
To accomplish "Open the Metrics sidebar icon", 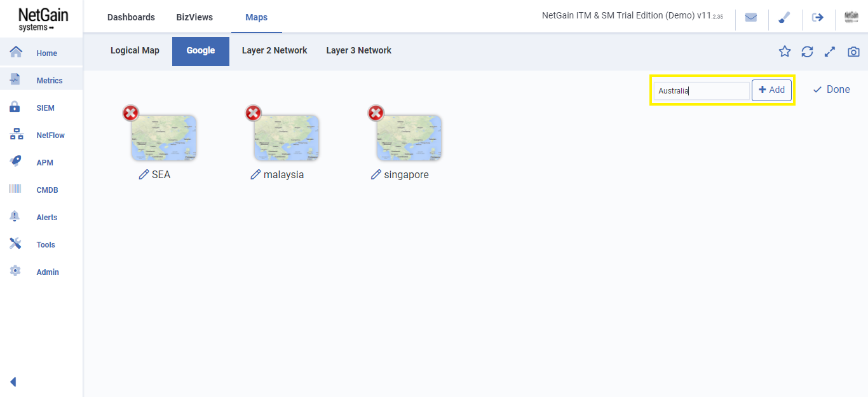I will coord(16,80).
